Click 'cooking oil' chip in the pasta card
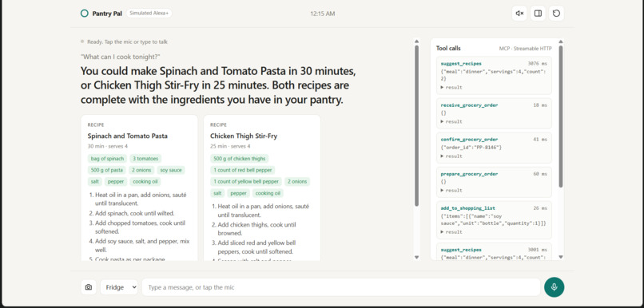Image resolution: width=644 pixels, height=308 pixels. [145, 182]
